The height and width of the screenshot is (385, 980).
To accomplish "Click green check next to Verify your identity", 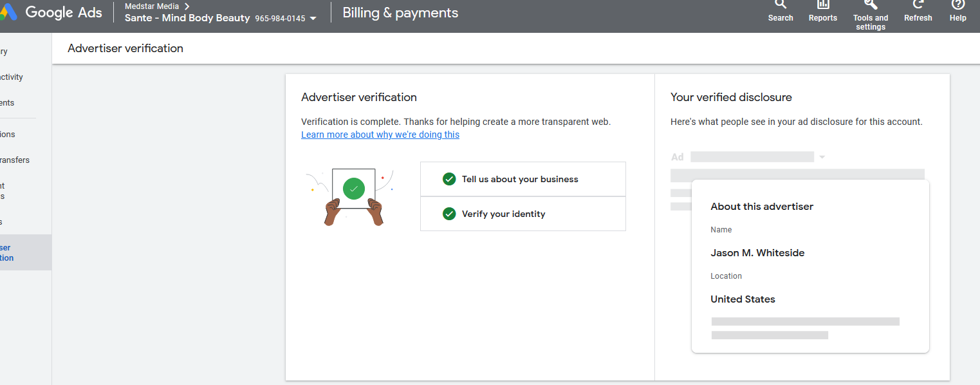I will (449, 214).
